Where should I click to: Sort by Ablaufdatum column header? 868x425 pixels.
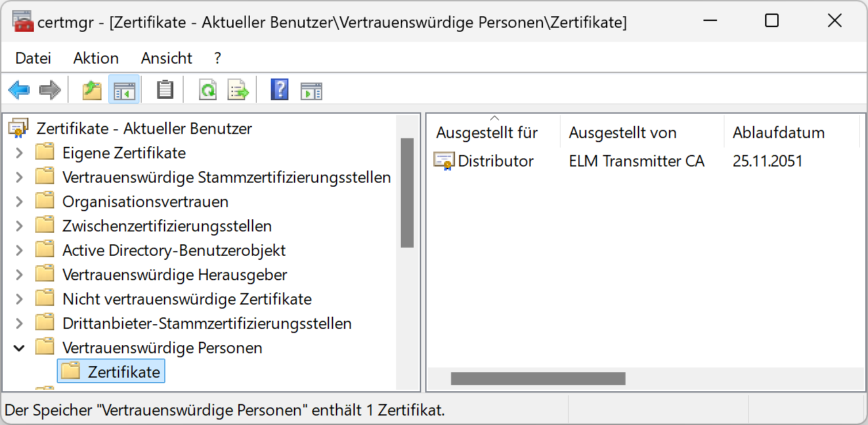tap(791, 132)
